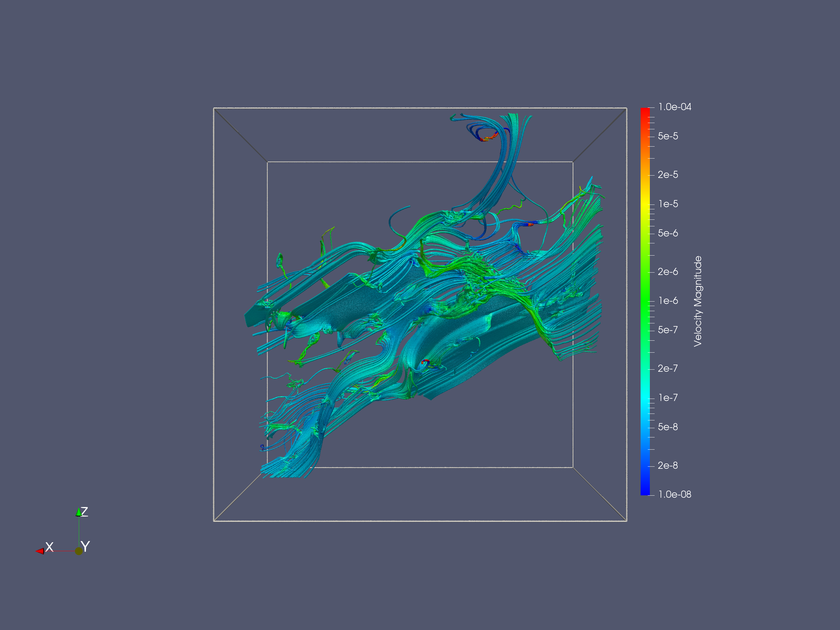Click the 2e-8 legend tick label
This screenshot has height=630, width=840.
tap(667, 465)
